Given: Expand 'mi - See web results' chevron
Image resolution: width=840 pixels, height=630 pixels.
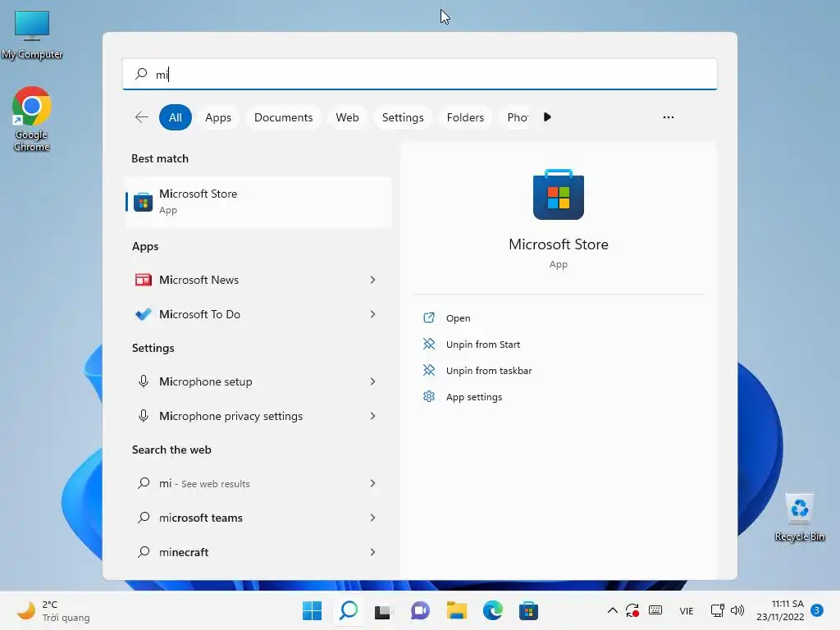Looking at the screenshot, I should pos(372,483).
